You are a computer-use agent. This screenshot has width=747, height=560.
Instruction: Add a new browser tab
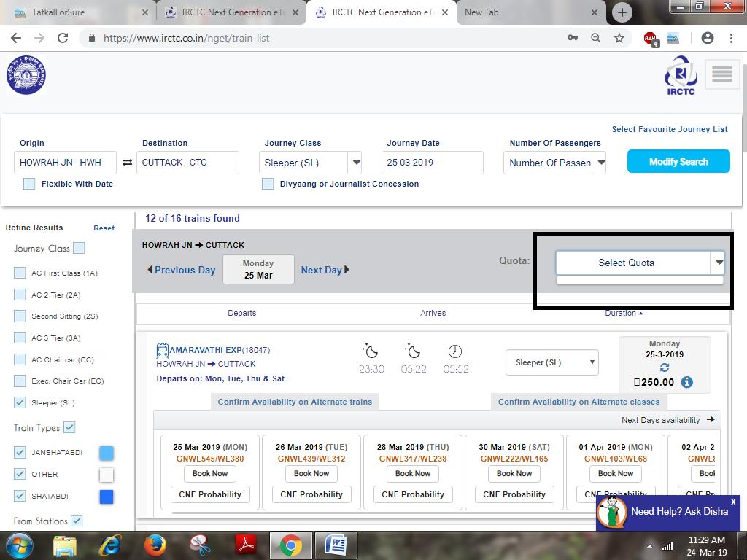[x=622, y=12]
